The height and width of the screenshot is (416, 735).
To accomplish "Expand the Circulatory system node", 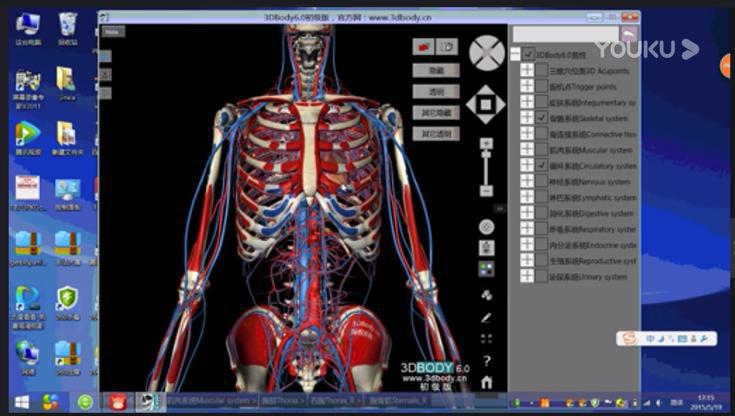I will click(527, 165).
